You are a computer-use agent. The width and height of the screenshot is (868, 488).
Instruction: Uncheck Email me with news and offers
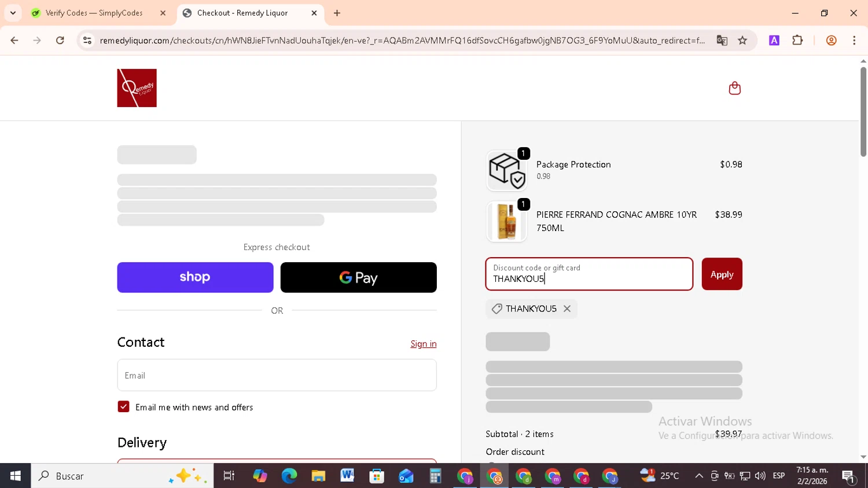(x=123, y=407)
